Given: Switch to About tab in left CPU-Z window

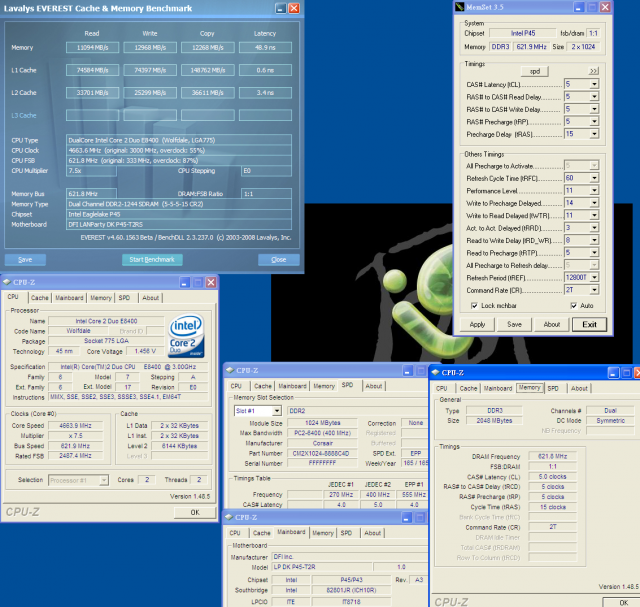Looking at the screenshot, I should [x=151, y=298].
